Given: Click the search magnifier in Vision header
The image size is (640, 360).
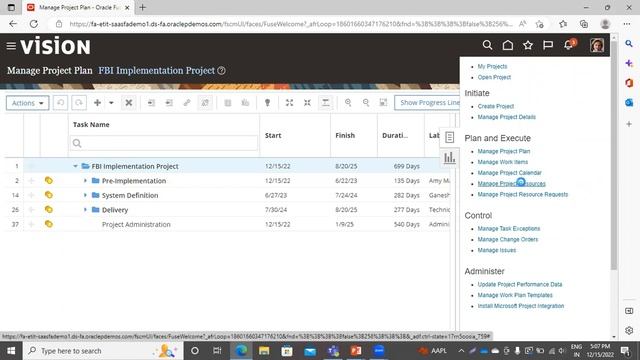Looking at the screenshot, I should [x=487, y=45].
